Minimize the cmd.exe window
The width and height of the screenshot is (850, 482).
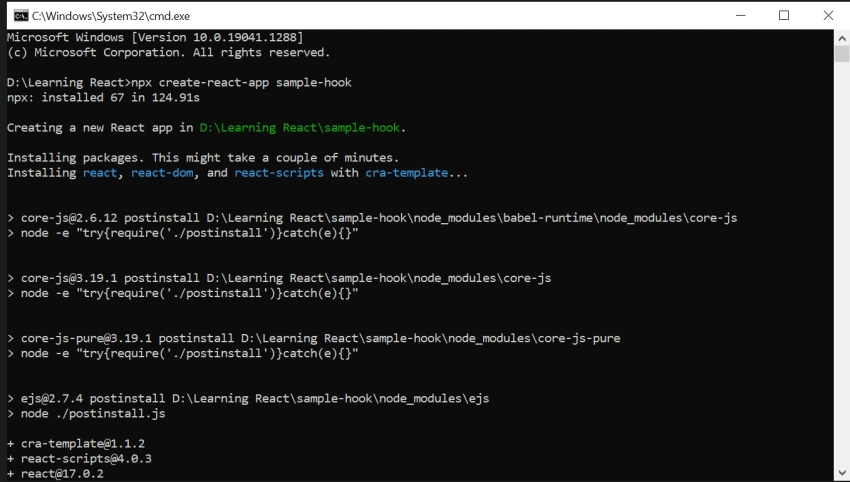tap(740, 16)
